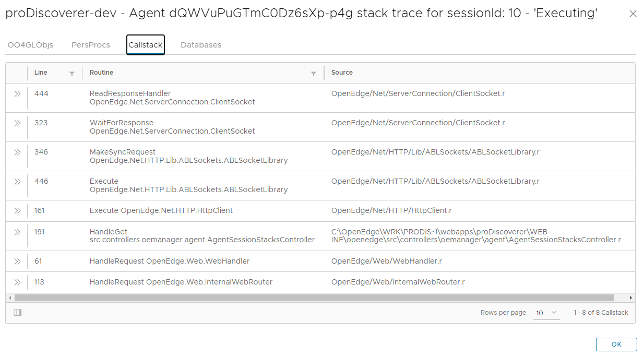Open the Line column filter
644x356 pixels.
tap(72, 74)
